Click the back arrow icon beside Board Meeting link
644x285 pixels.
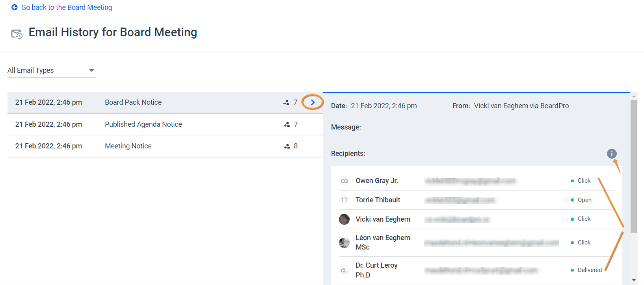pos(15,7)
